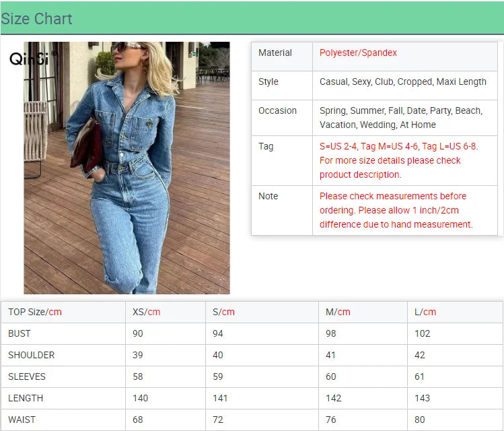The width and height of the screenshot is (504, 431).
Task: Click the BUST row label
Action: point(20,333)
